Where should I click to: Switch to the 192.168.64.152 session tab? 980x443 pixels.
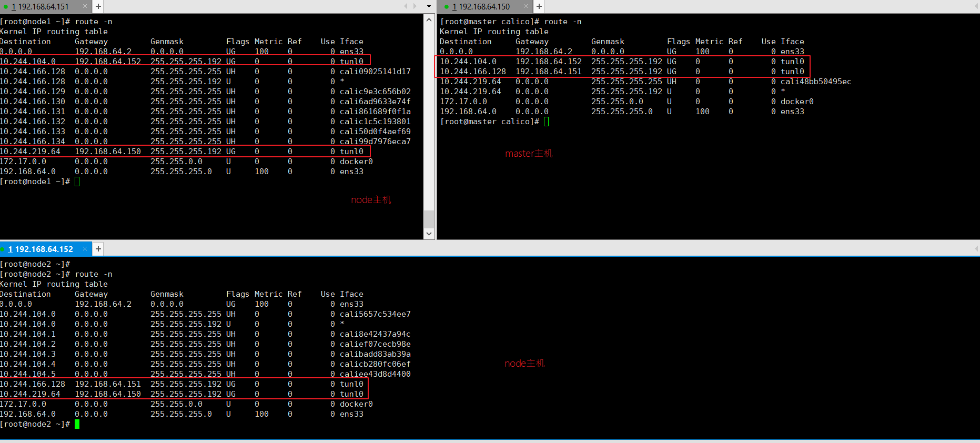pyautogui.click(x=46, y=249)
